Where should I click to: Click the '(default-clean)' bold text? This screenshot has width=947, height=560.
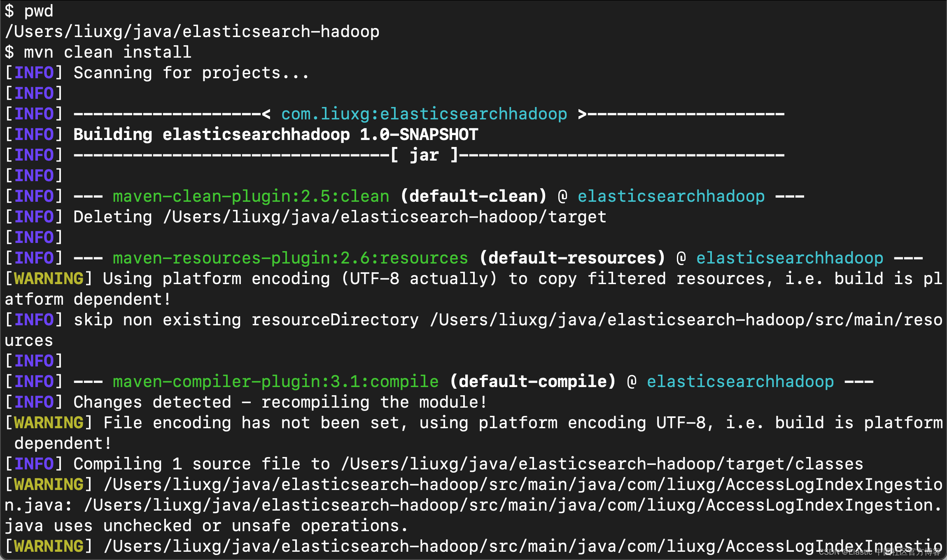pyautogui.click(x=473, y=196)
